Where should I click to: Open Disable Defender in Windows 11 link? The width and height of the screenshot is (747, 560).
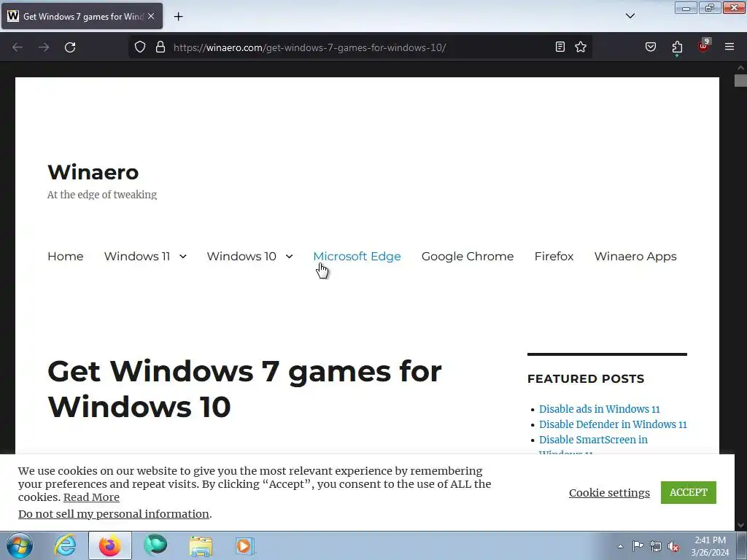pyautogui.click(x=613, y=424)
